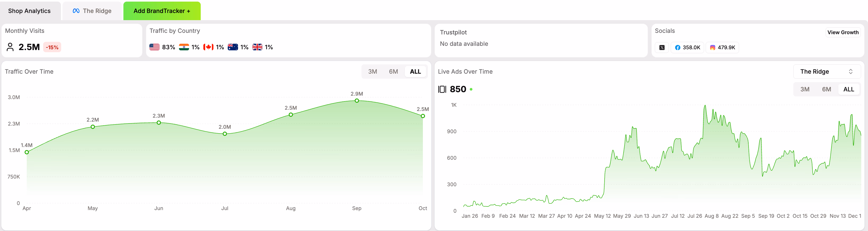Click the Monthly Visits person icon
This screenshot has width=868, height=231.
10,47
